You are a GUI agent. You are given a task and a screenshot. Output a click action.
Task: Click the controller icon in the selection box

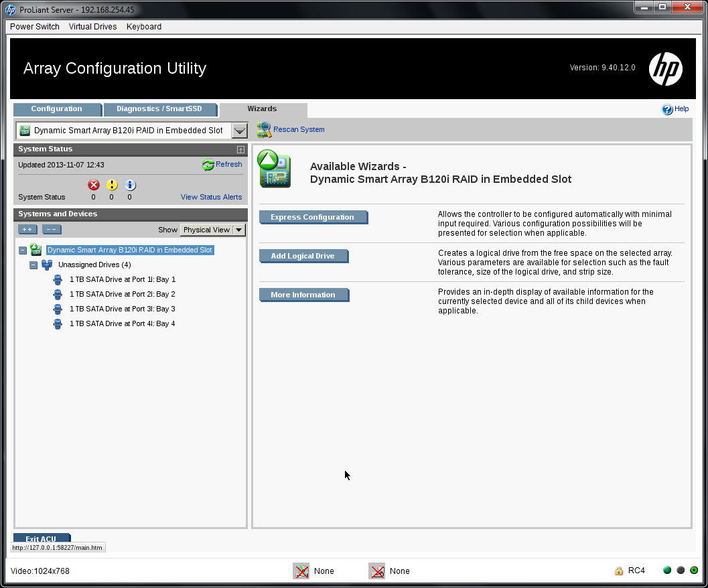point(25,131)
